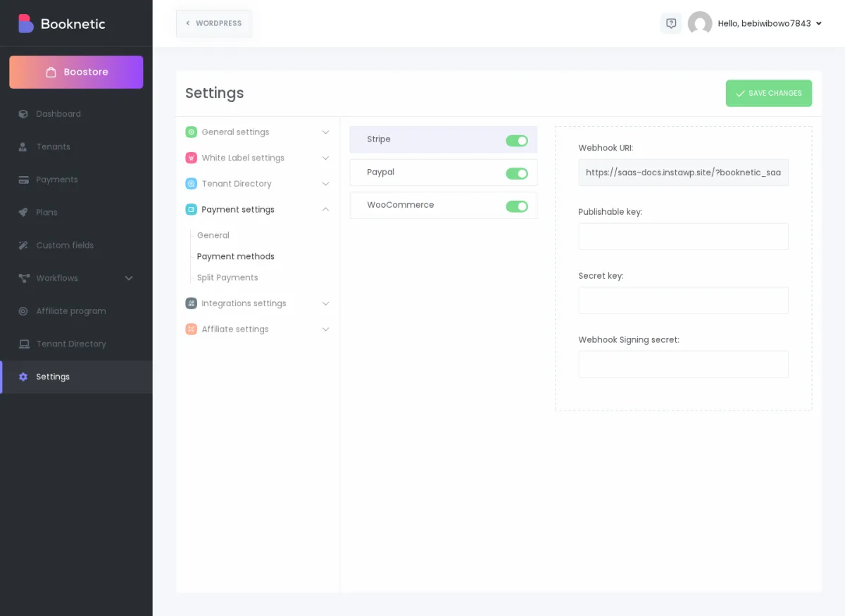Image resolution: width=845 pixels, height=616 pixels.
Task: Click the Workflows nodes icon
Action: [x=23, y=278]
